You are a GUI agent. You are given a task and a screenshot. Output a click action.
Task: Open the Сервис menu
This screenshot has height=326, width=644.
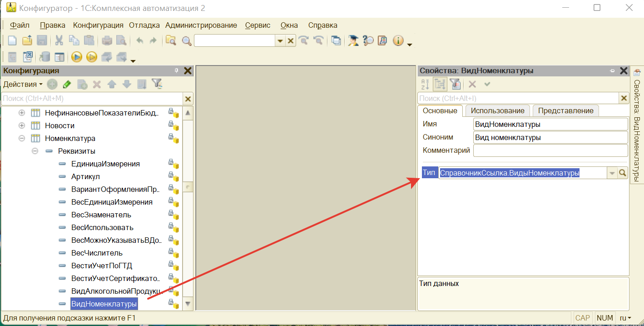(258, 25)
